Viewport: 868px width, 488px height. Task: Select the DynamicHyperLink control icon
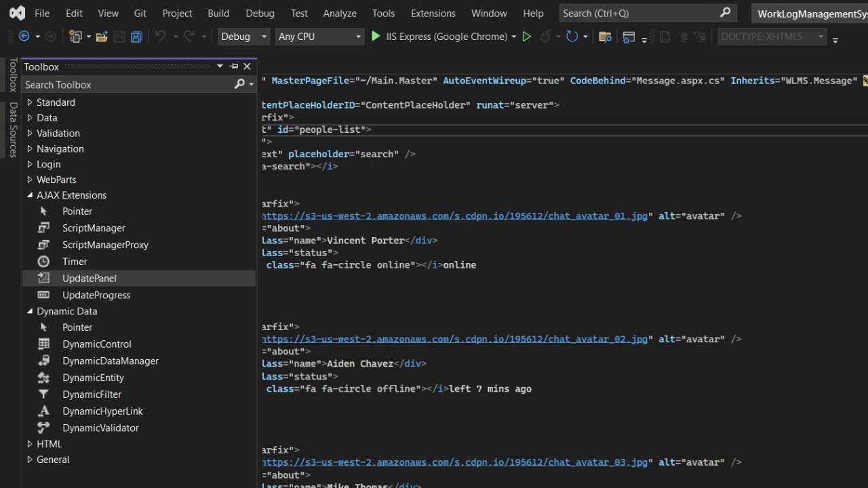point(45,411)
